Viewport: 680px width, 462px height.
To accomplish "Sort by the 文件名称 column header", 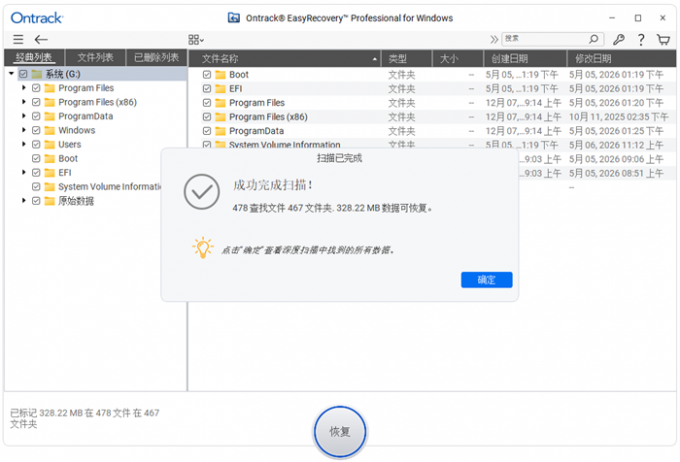I will click(x=284, y=59).
